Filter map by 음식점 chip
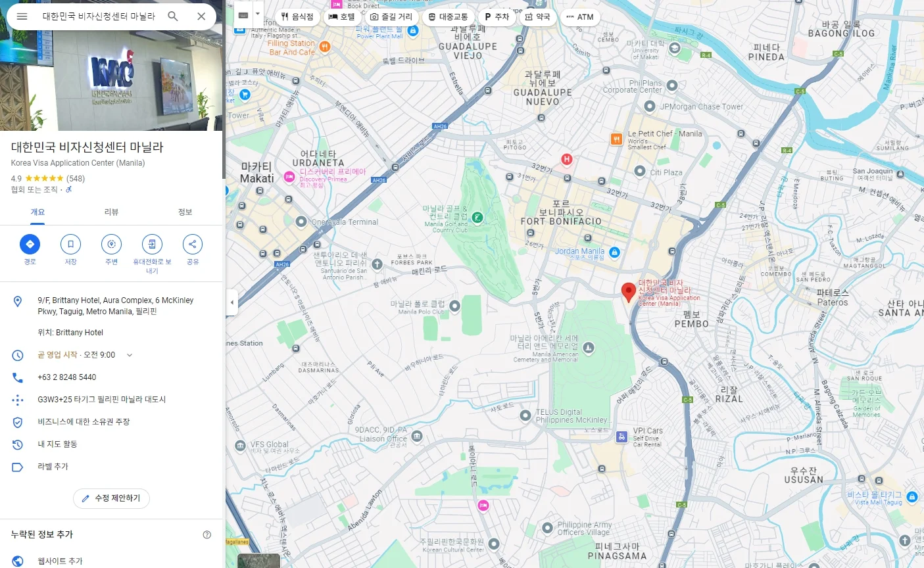The height and width of the screenshot is (568, 924). [x=297, y=16]
